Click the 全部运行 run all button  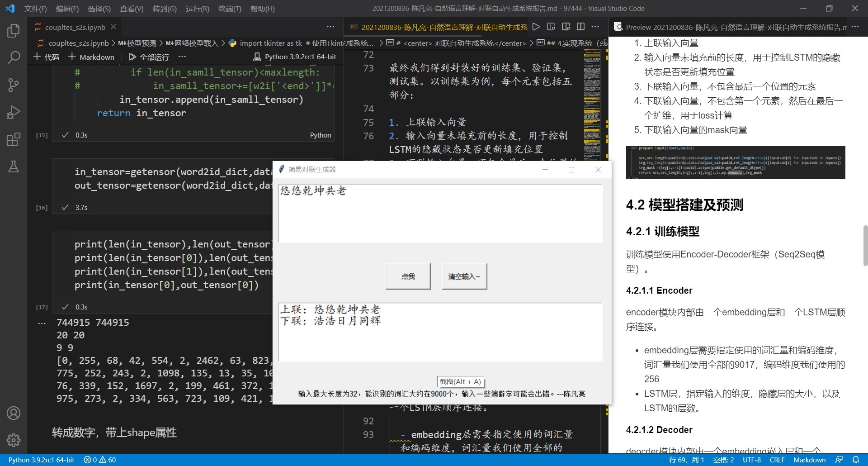point(149,57)
